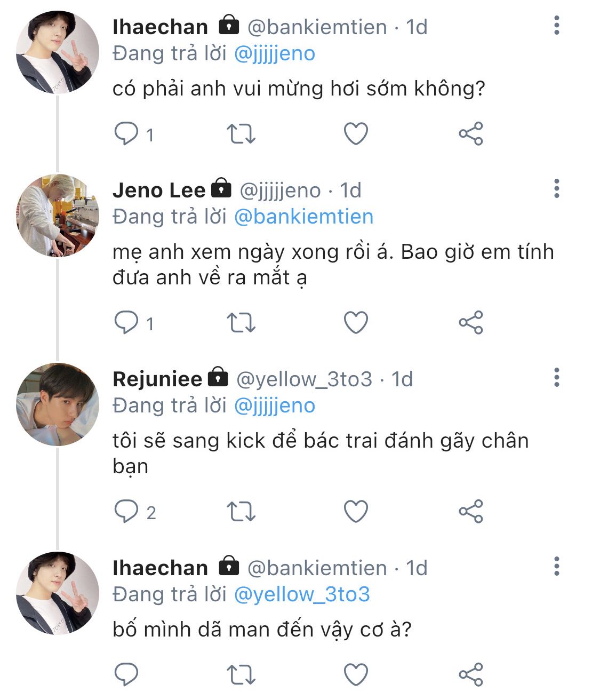Reply to Jeno Lee's tweet
This screenshot has height=700, width=600.
126,323
